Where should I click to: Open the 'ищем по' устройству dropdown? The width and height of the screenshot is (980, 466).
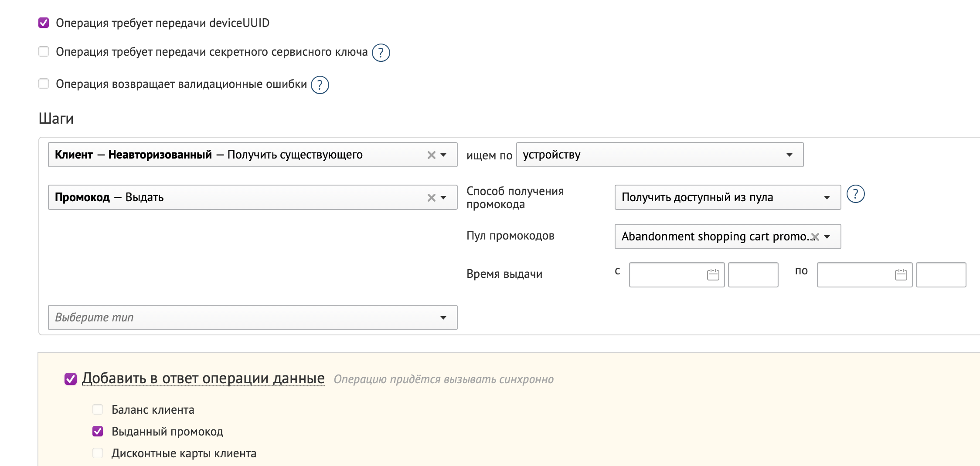click(x=660, y=155)
